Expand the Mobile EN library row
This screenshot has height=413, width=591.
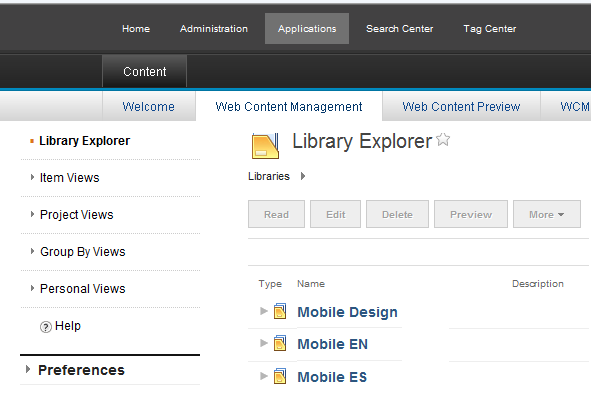click(264, 343)
